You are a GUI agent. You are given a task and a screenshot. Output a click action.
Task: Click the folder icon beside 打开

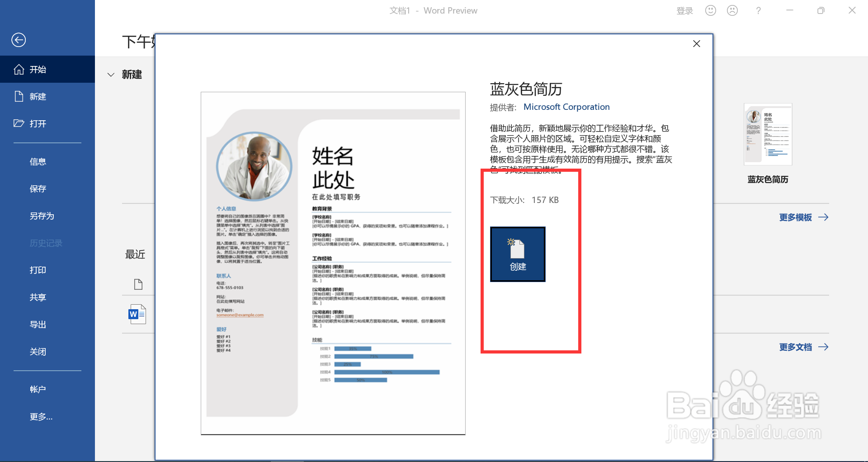(x=19, y=123)
